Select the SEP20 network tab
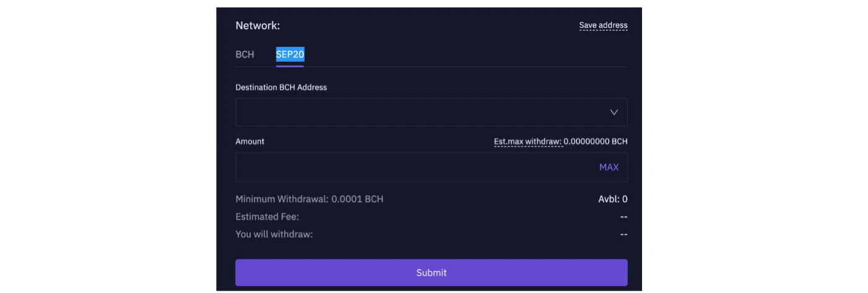868x293 pixels. coord(290,54)
